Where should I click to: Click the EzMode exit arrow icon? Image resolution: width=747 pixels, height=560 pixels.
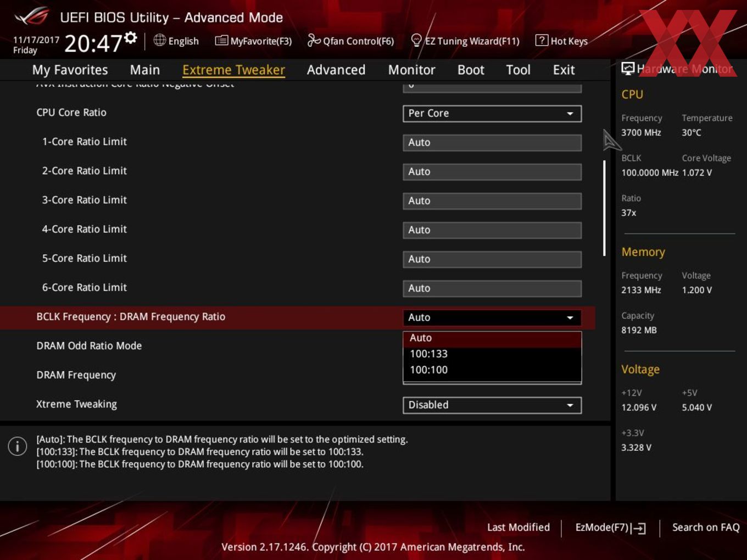[x=638, y=528]
